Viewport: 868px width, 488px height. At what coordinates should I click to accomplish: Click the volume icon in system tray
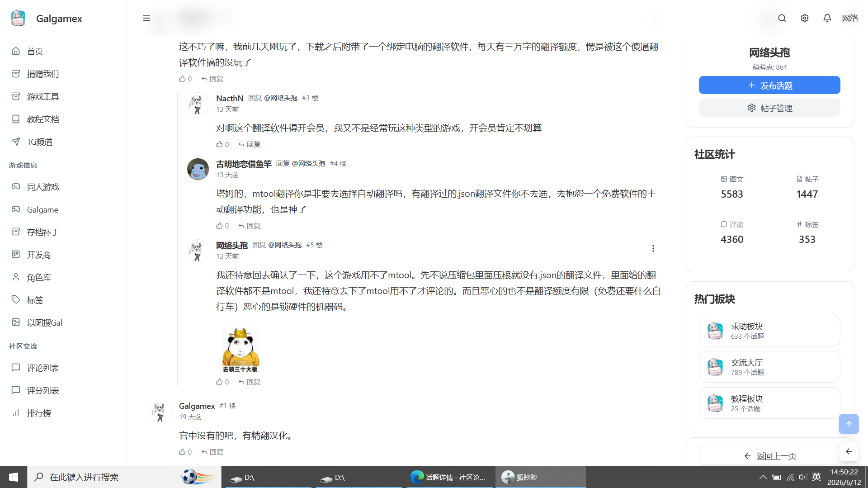point(803,477)
